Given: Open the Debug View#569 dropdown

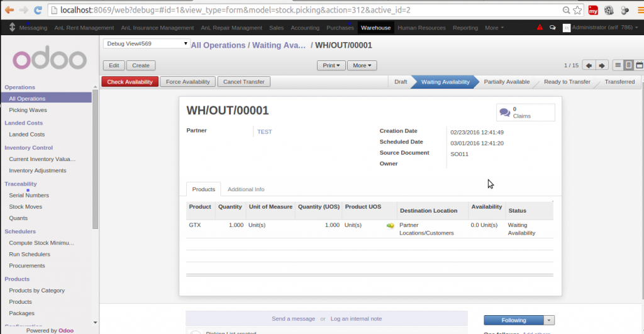Looking at the screenshot, I should (x=147, y=43).
